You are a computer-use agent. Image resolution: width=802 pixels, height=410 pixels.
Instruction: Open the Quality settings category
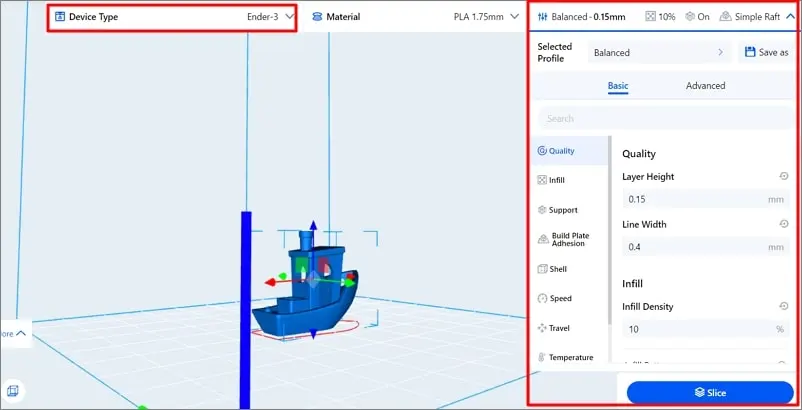(x=557, y=151)
